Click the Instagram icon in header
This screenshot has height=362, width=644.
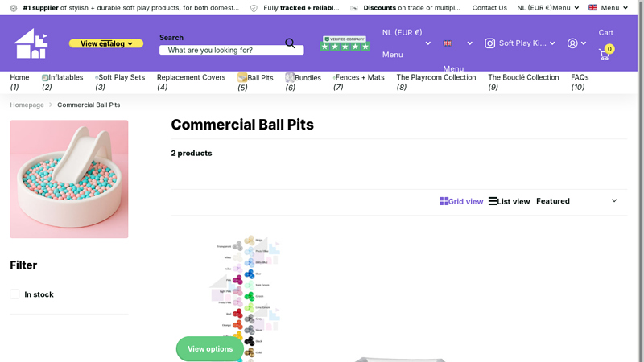tap(489, 43)
